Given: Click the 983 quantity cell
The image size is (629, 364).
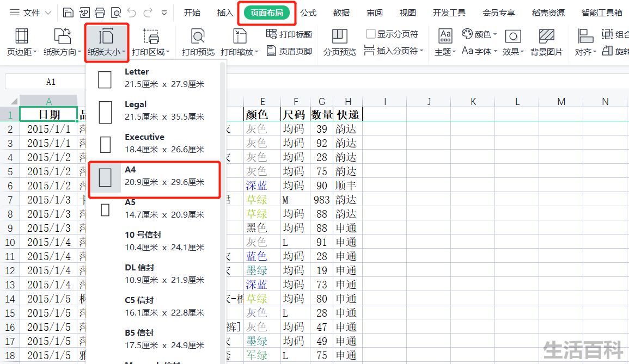Looking at the screenshot, I should 322,200.
